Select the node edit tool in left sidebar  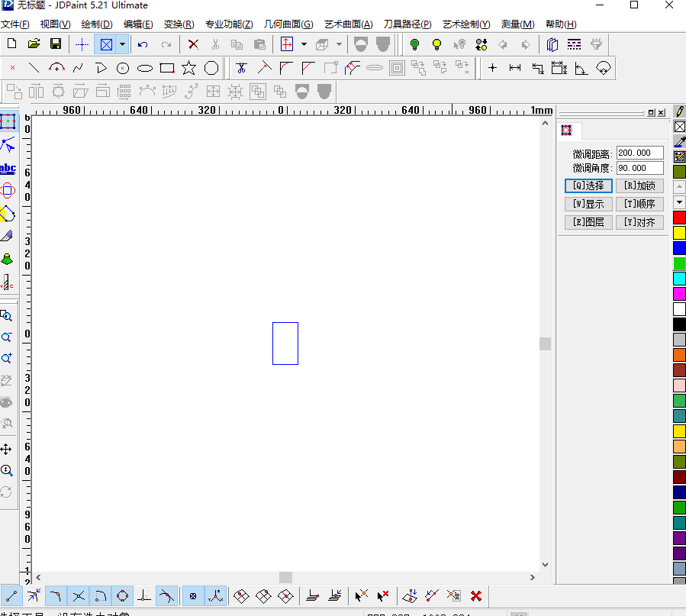[x=8, y=145]
